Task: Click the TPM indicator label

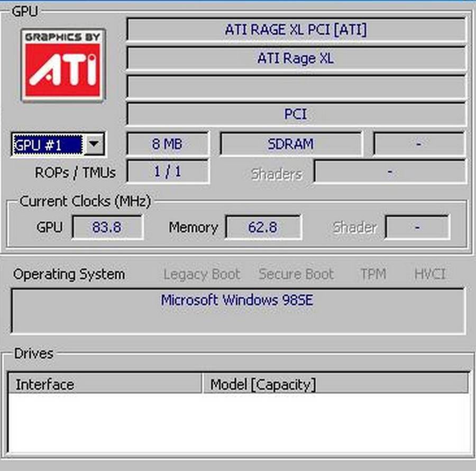Action: point(373,274)
